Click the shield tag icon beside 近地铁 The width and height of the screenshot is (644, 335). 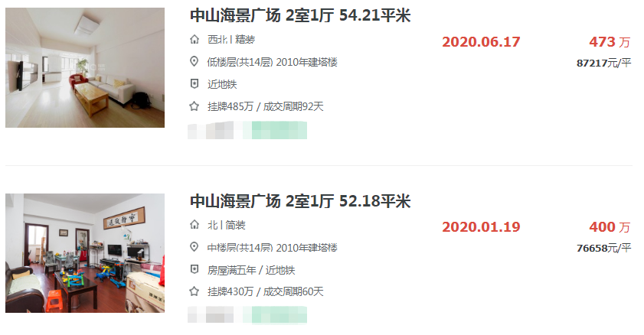(195, 84)
